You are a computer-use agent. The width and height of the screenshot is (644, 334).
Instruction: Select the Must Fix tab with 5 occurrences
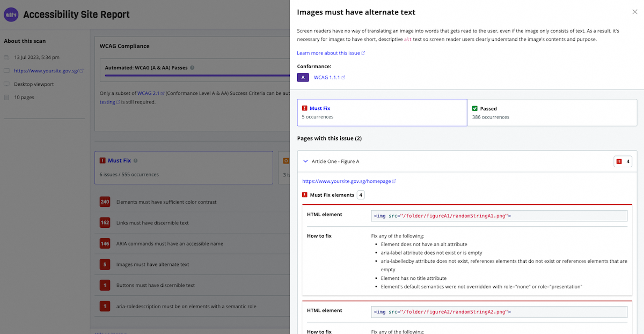[382, 113]
